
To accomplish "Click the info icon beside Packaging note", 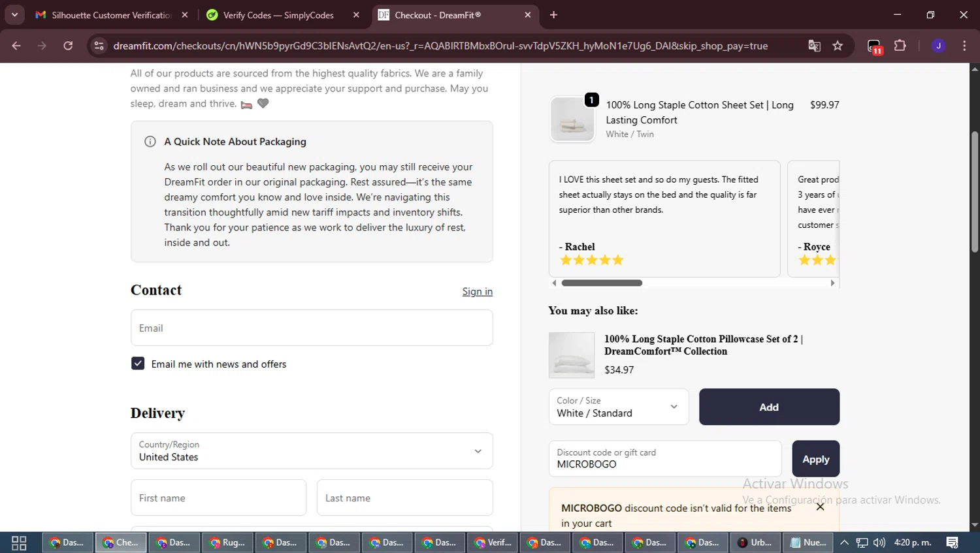I will (150, 142).
